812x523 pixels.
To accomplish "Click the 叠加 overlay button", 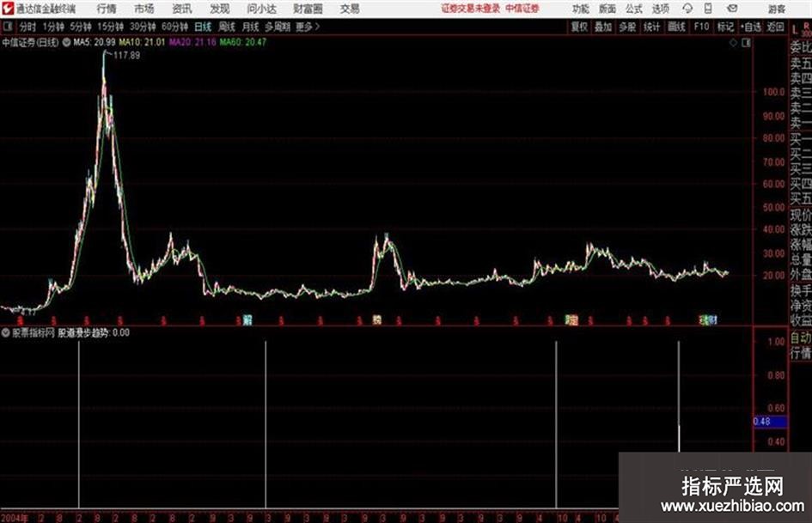I will 603,27.
